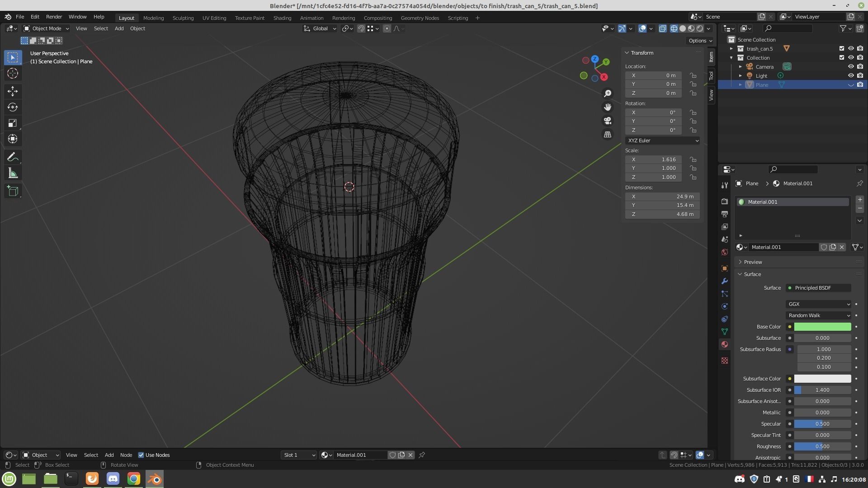
Task: Toggle X-ray mode in viewport header
Action: [662, 28]
